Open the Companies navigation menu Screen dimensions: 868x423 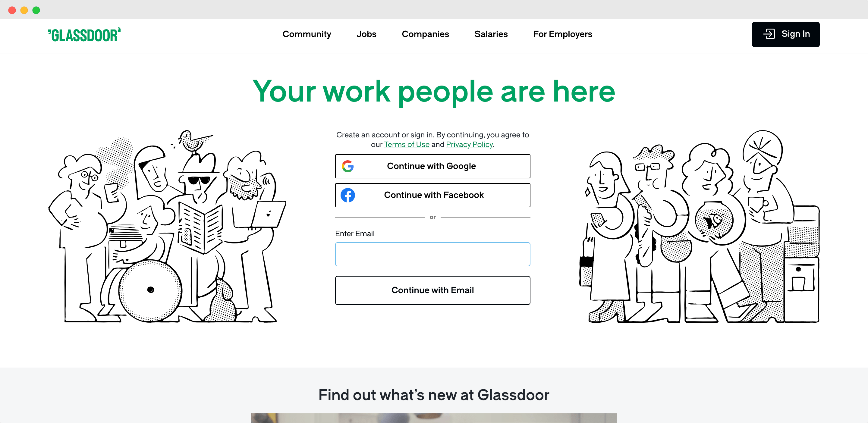[425, 34]
